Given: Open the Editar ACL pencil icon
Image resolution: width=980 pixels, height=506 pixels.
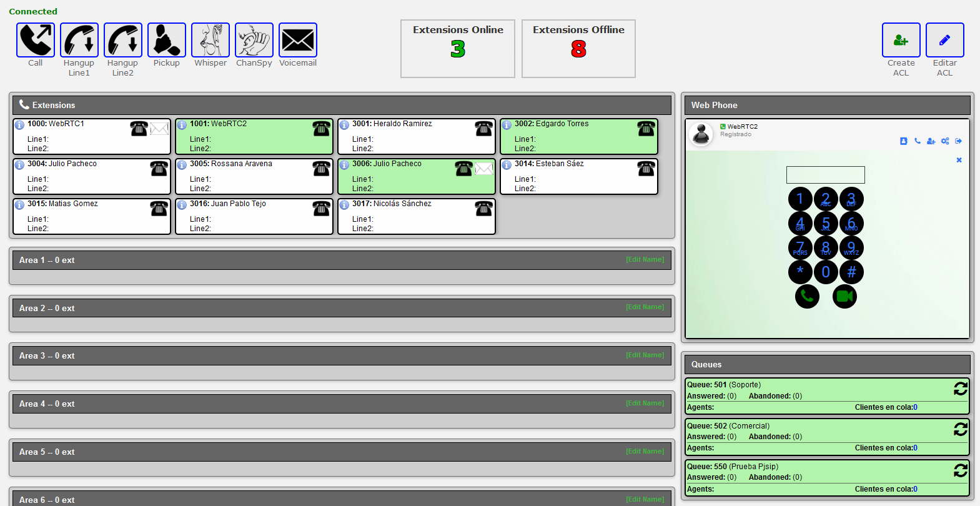Looking at the screenshot, I should (x=944, y=41).
